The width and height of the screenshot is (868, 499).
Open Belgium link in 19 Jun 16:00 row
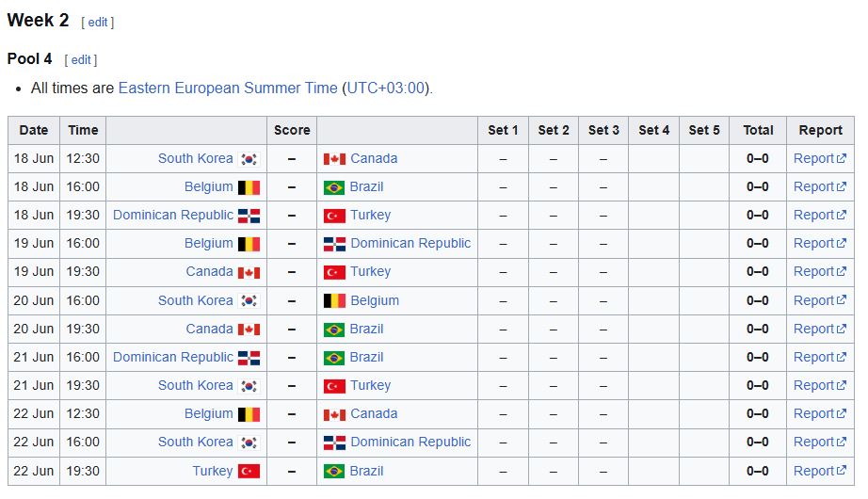click(x=209, y=243)
